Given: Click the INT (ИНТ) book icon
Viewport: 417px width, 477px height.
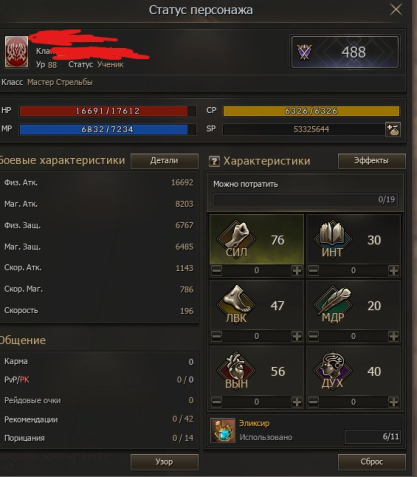Looking at the screenshot, I should 332,238.
